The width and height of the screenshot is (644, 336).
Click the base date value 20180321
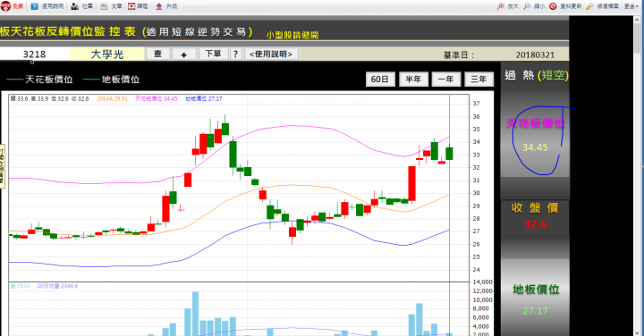coord(535,55)
